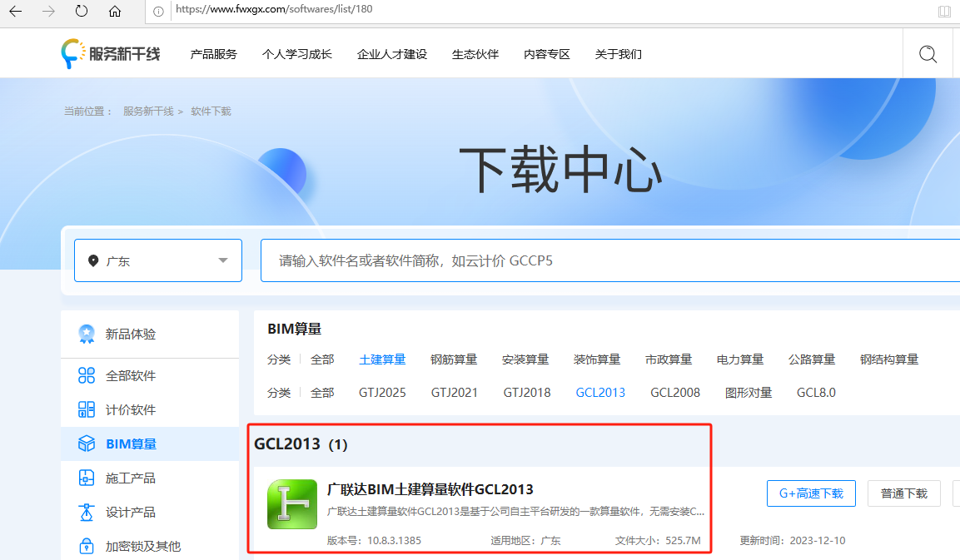The width and height of the screenshot is (960, 560).
Task: Open site search magnifier icon
Action: 928,54
